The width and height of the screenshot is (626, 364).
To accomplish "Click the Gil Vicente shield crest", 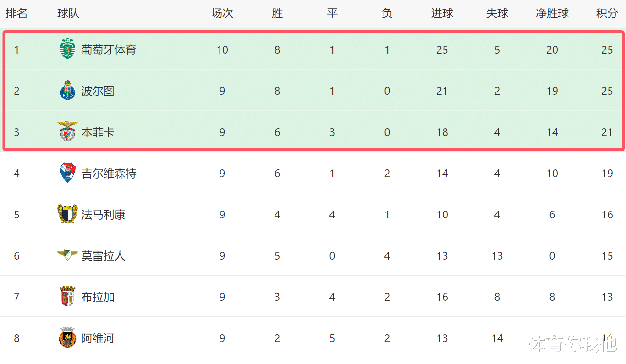I will point(67,173).
